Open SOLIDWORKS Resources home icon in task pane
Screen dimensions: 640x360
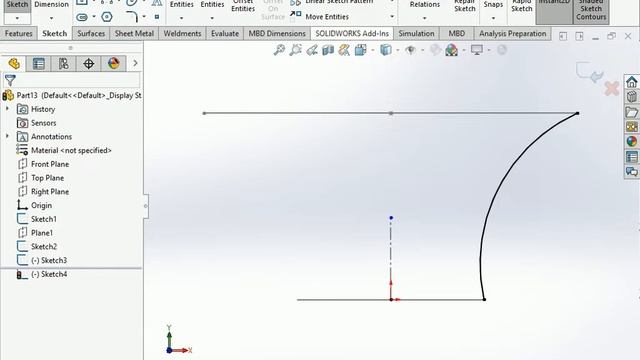click(x=631, y=82)
